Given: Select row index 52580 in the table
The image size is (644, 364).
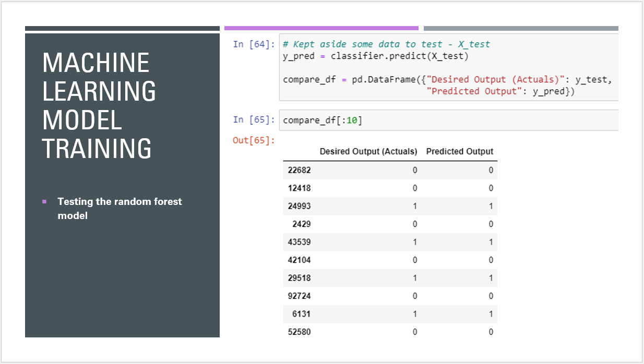Looking at the screenshot, I should pyautogui.click(x=299, y=332).
